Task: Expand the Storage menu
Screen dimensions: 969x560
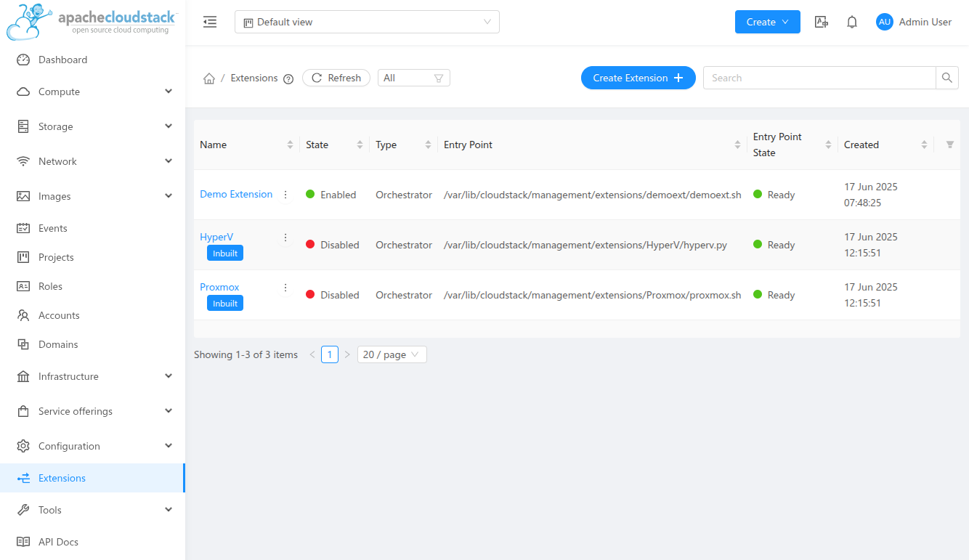Action: point(92,126)
